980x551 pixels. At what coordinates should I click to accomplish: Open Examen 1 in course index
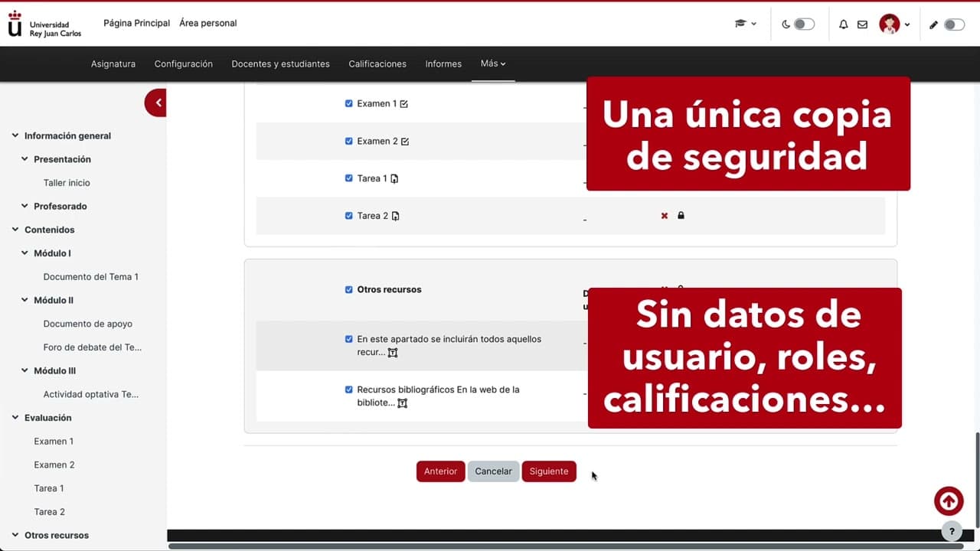(54, 442)
